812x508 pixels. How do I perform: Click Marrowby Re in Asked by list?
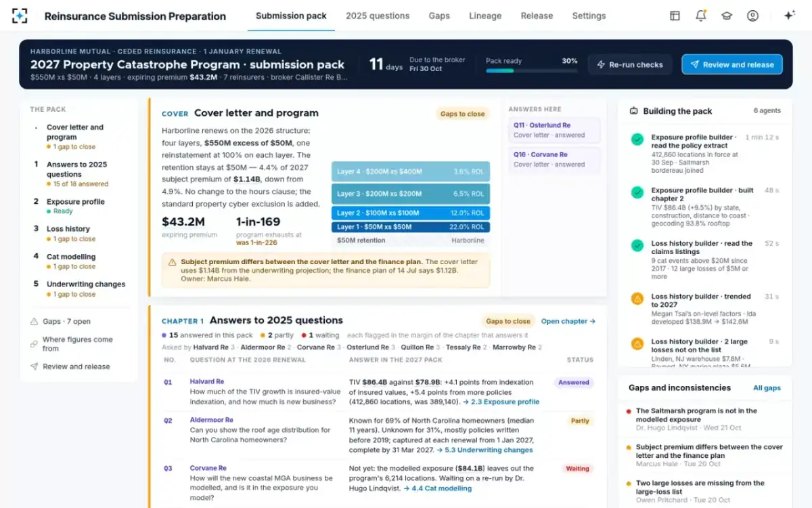click(x=514, y=347)
